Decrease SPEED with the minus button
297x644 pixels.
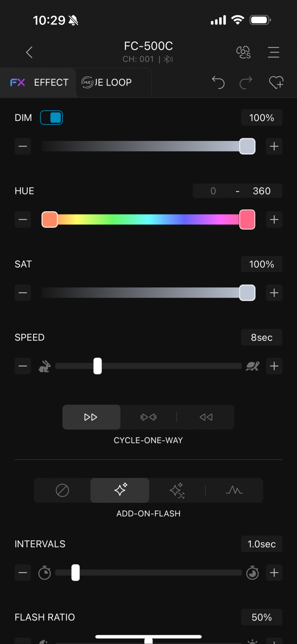(x=23, y=366)
